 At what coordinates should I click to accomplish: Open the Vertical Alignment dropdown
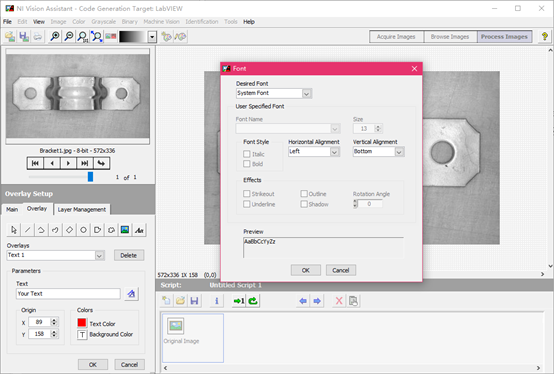point(399,152)
